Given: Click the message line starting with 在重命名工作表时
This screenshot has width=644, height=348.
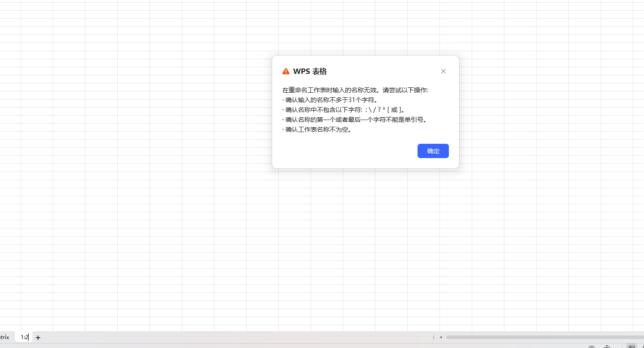Looking at the screenshot, I should [355, 90].
